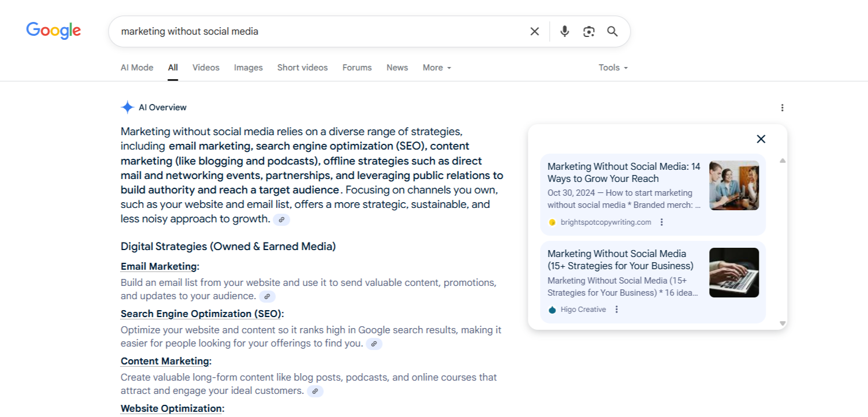Click the source link chip after the summary paragraph
This screenshot has height=417, width=868.
[281, 219]
